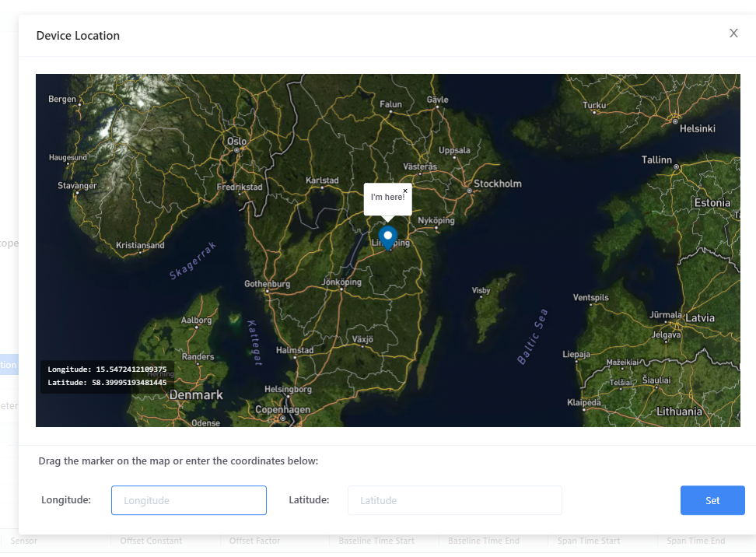Click Halmstad on the map
The width and height of the screenshot is (756, 557).
[295, 350]
